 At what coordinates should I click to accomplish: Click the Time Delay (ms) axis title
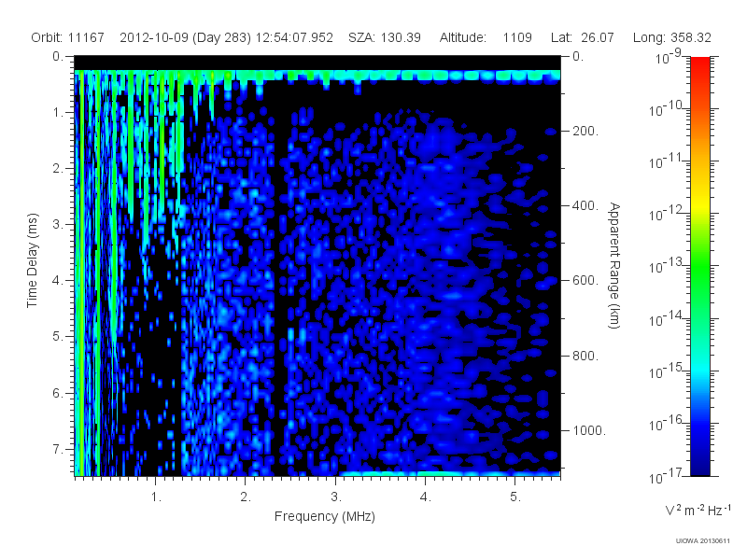[32, 260]
